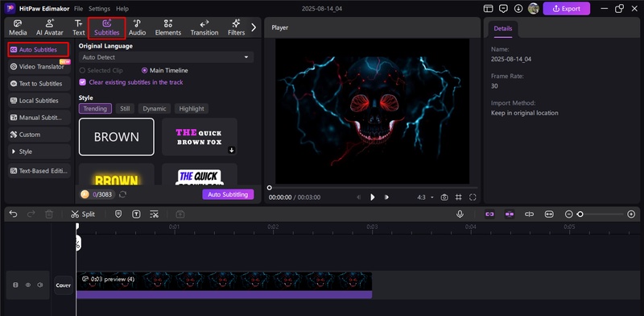
Task: Click the Split tool
Action: coord(83,214)
